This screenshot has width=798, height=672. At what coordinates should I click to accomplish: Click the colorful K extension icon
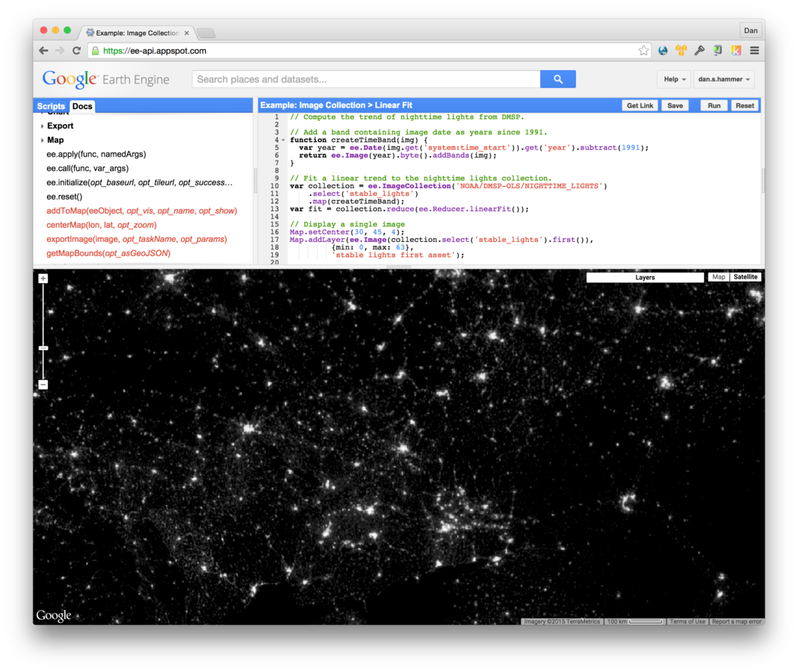pos(736,50)
